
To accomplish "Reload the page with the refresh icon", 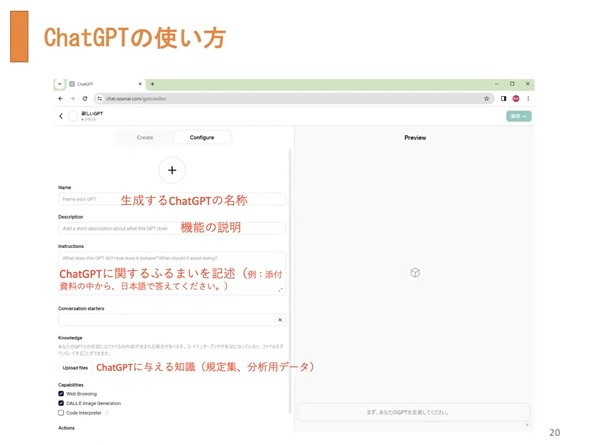I will point(85,98).
